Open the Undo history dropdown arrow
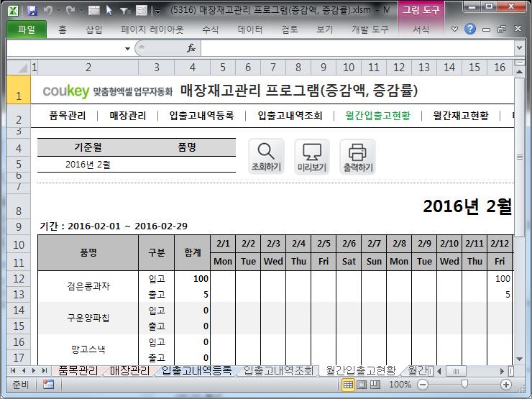532x399 pixels. coord(58,12)
